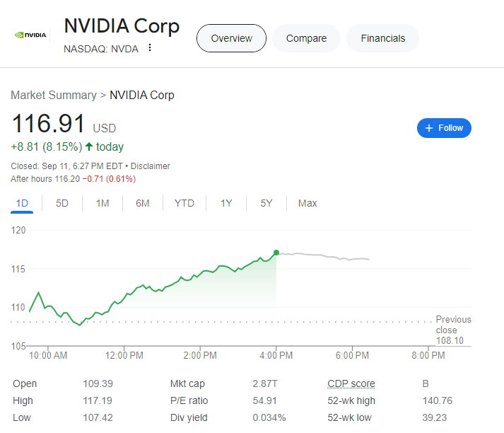
Task: Click the plus Follow button
Action: point(444,128)
